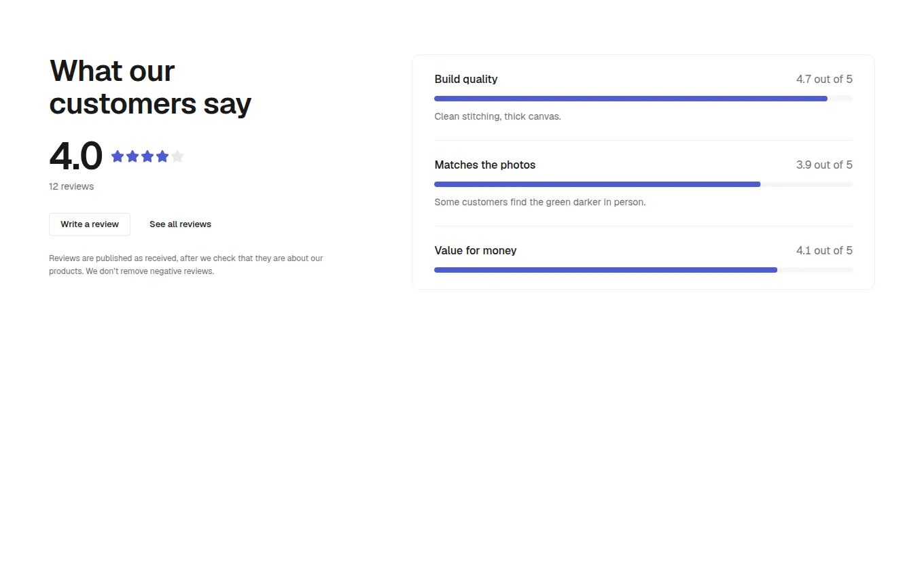Click the Value for money rating bar
Viewport: 924px width, 578px height.
(x=643, y=270)
